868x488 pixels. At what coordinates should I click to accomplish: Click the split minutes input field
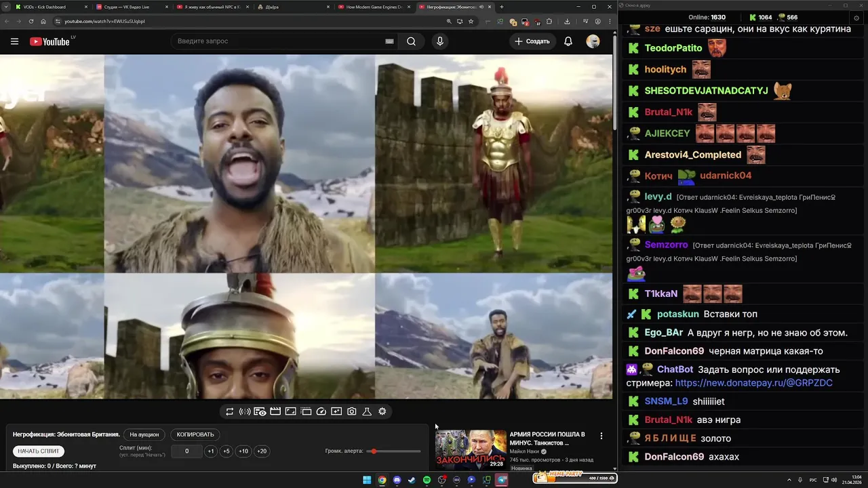(186, 451)
